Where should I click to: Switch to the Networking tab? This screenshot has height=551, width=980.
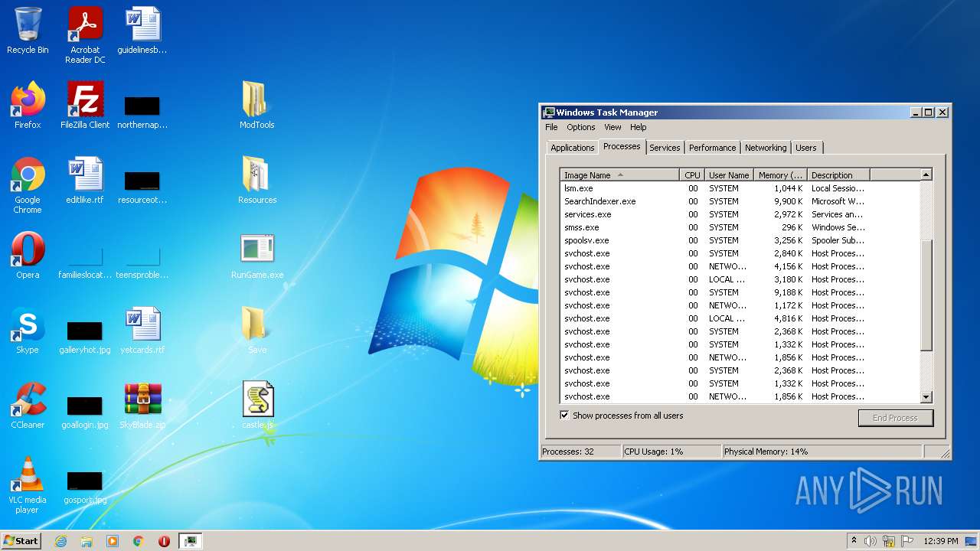pyautogui.click(x=766, y=148)
